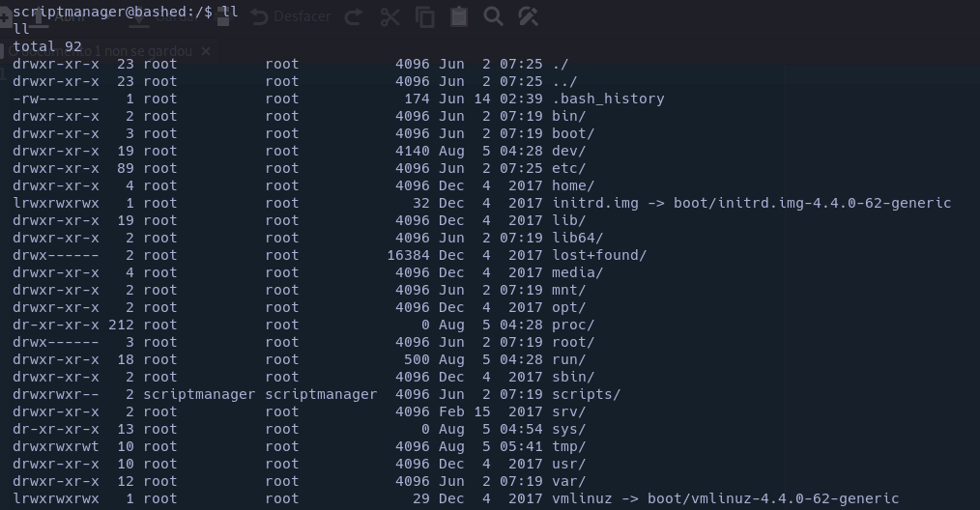
Task: Click the 'srv/' directory name
Action: click(568, 412)
